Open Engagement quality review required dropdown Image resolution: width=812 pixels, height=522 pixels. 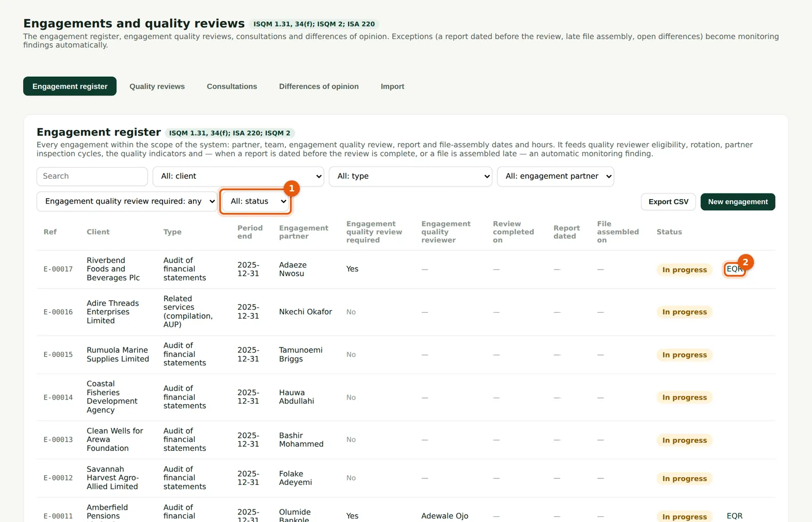(x=127, y=202)
